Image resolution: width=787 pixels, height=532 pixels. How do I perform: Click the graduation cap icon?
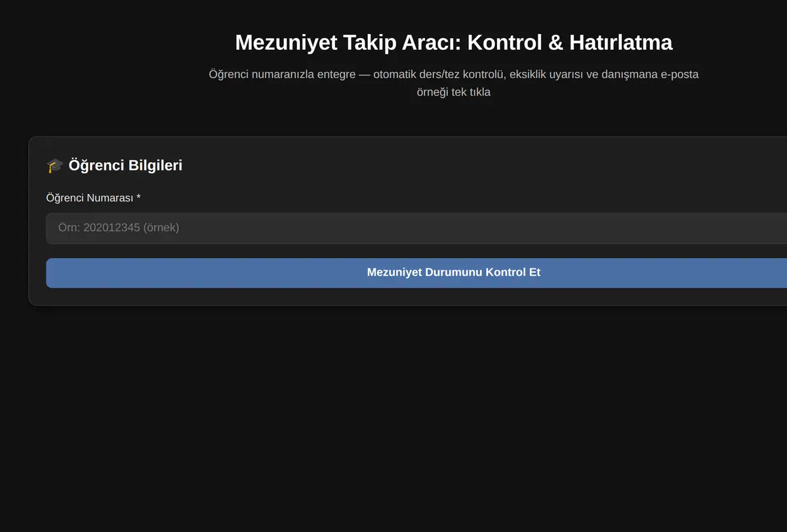click(55, 165)
